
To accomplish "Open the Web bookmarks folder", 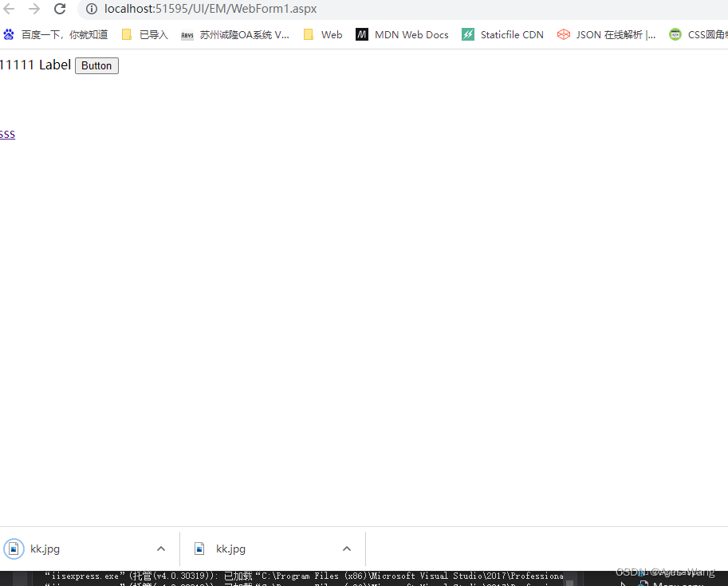I will pyautogui.click(x=322, y=34).
